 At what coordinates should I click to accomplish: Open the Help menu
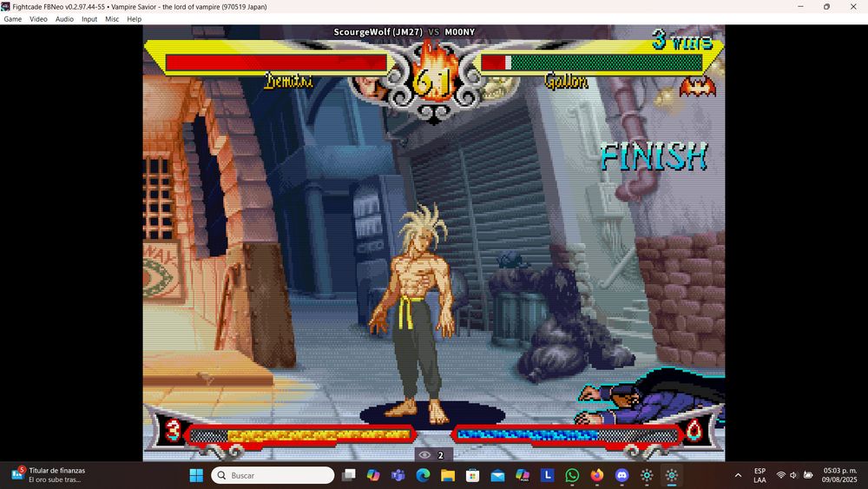coord(134,19)
